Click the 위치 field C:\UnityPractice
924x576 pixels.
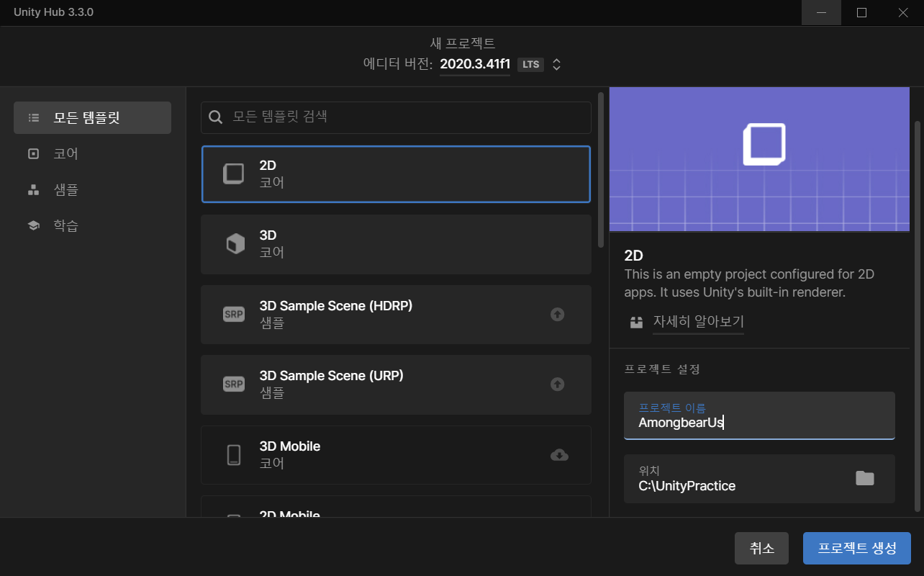tap(759, 479)
